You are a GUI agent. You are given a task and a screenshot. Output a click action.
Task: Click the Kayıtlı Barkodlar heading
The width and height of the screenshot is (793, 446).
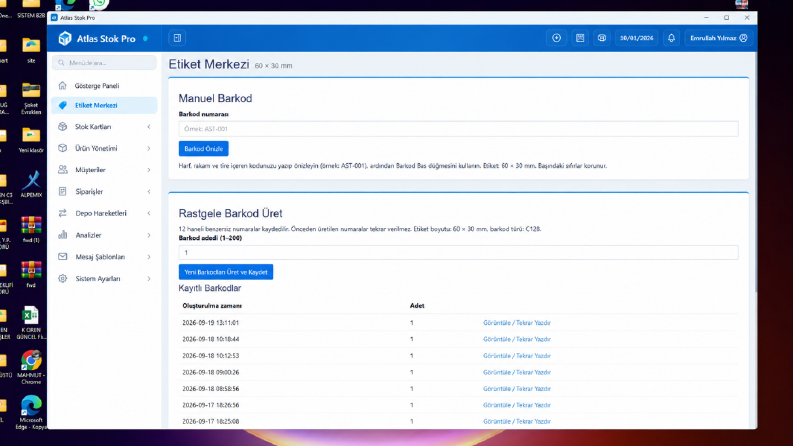click(x=209, y=288)
